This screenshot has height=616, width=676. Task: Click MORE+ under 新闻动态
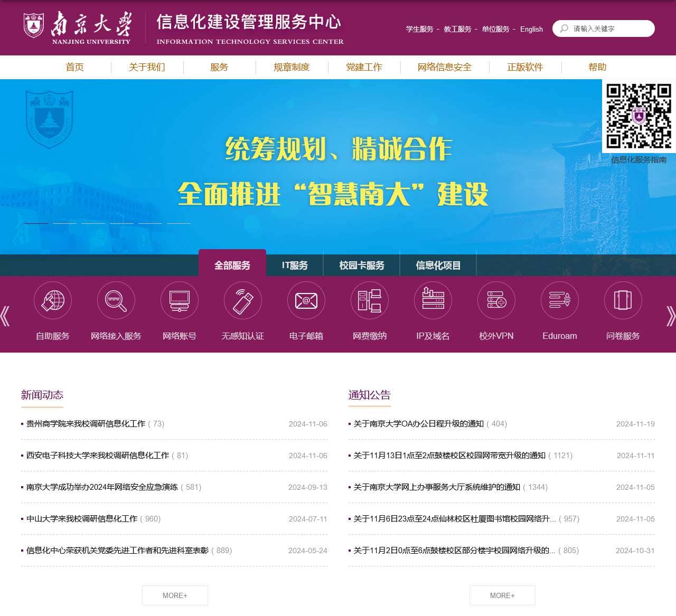pyautogui.click(x=175, y=595)
